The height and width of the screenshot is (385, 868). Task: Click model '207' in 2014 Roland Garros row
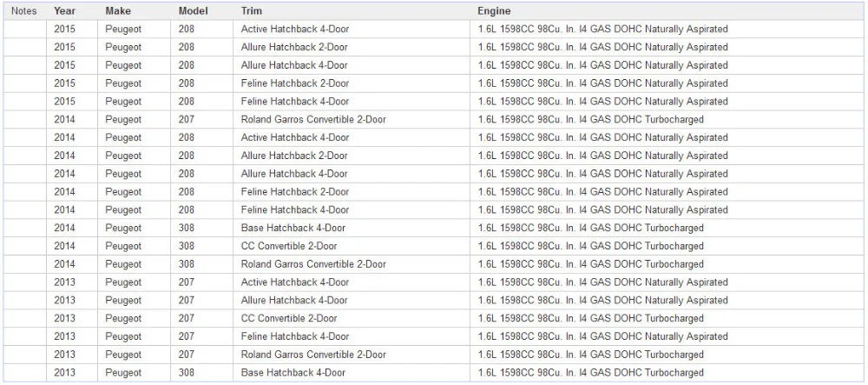187,120
